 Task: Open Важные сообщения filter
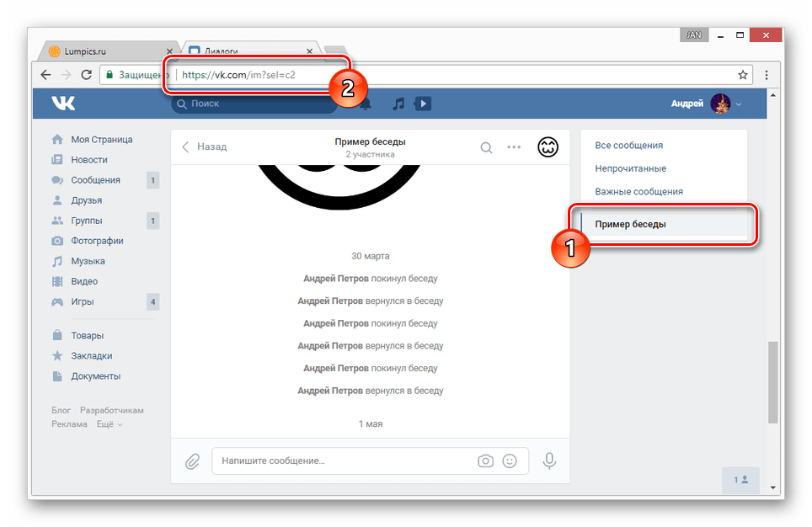[638, 191]
